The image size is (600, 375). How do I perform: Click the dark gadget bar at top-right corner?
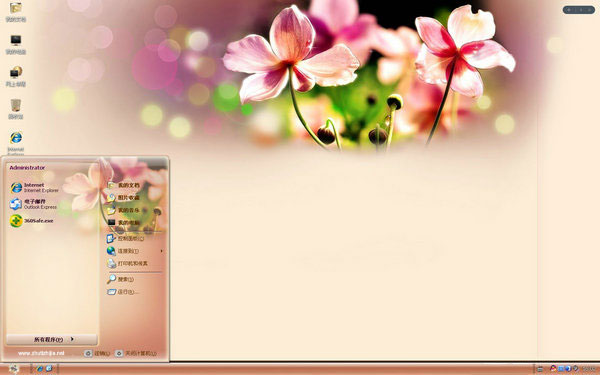(x=579, y=10)
